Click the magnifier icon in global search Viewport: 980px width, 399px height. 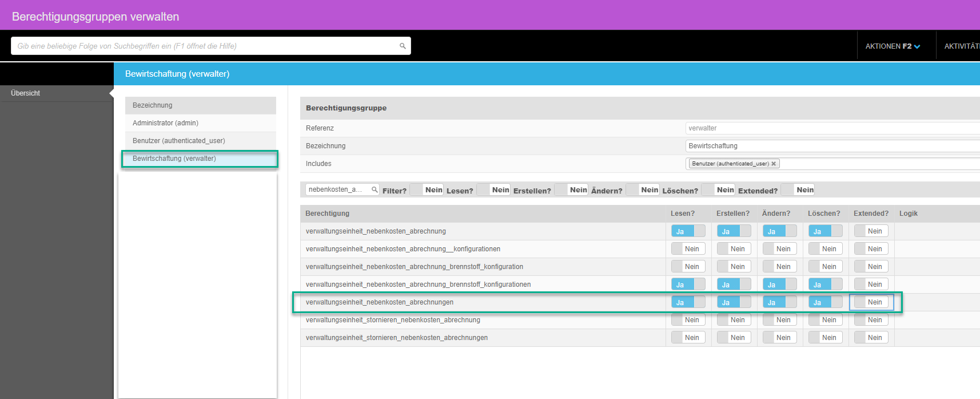click(x=403, y=46)
